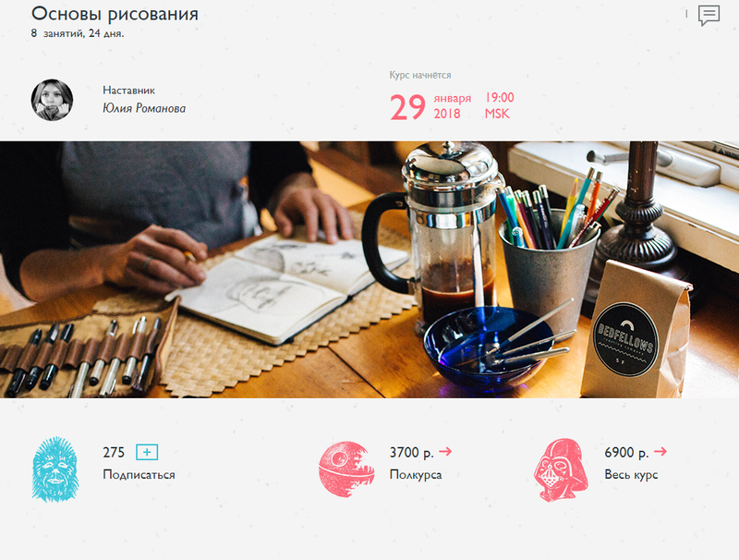Select the Полкурса purchase option
The width and height of the screenshot is (739, 560).
[x=416, y=475]
